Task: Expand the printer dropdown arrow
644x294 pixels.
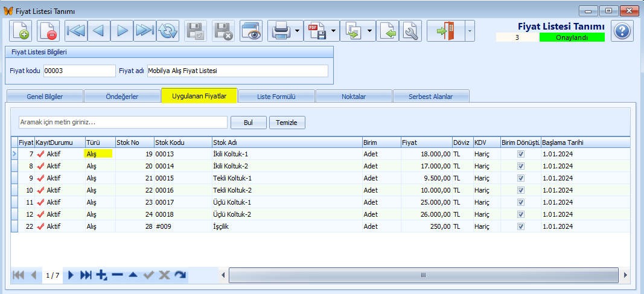Action: [x=298, y=31]
